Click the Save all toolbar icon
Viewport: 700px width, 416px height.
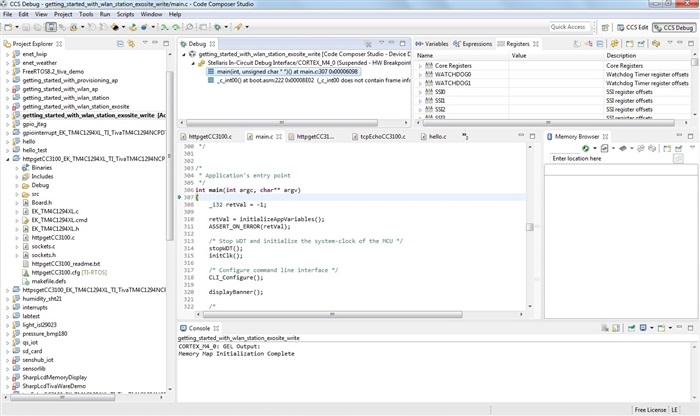pyautogui.click(x=38, y=27)
